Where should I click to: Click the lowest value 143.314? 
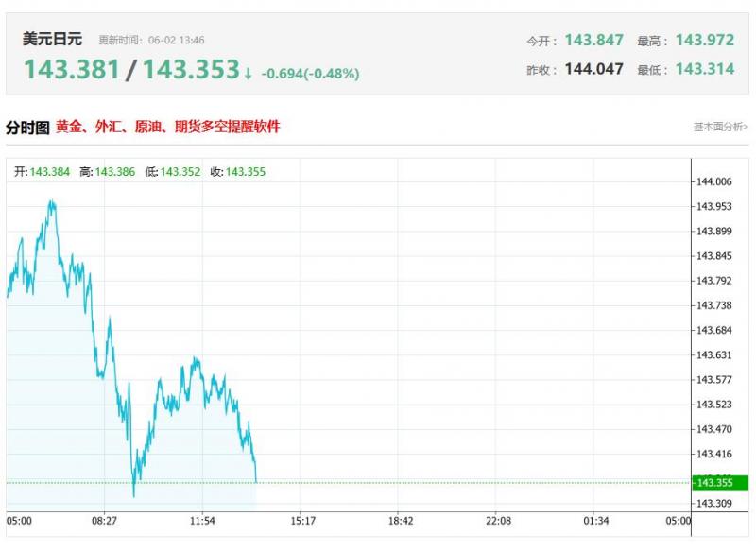coord(704,69)
